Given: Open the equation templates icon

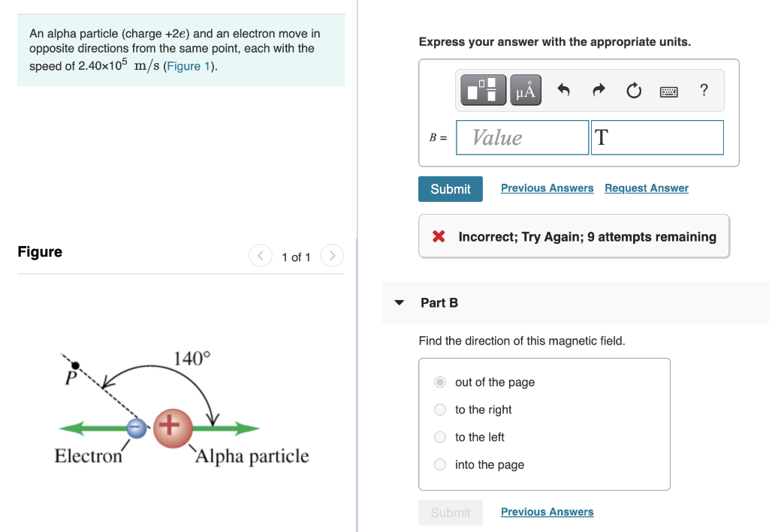Looking at the screenshot, I should click(x=483, y=89).
